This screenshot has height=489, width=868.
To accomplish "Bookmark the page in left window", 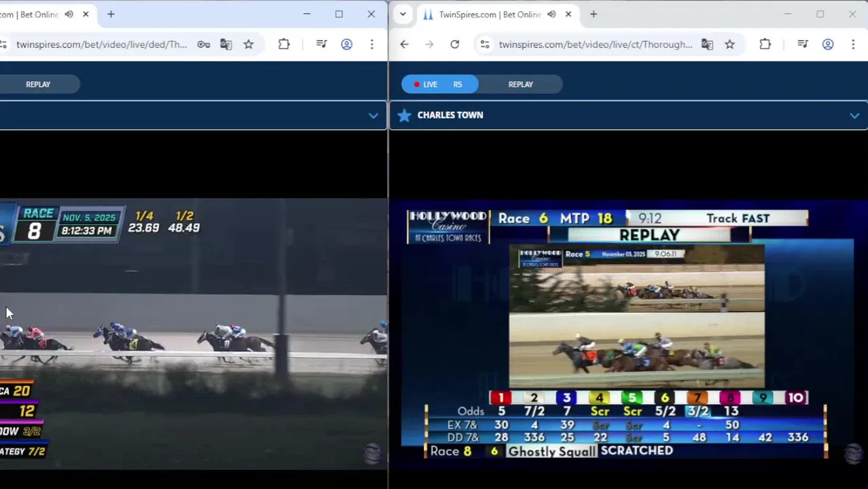I will (249, 44).
